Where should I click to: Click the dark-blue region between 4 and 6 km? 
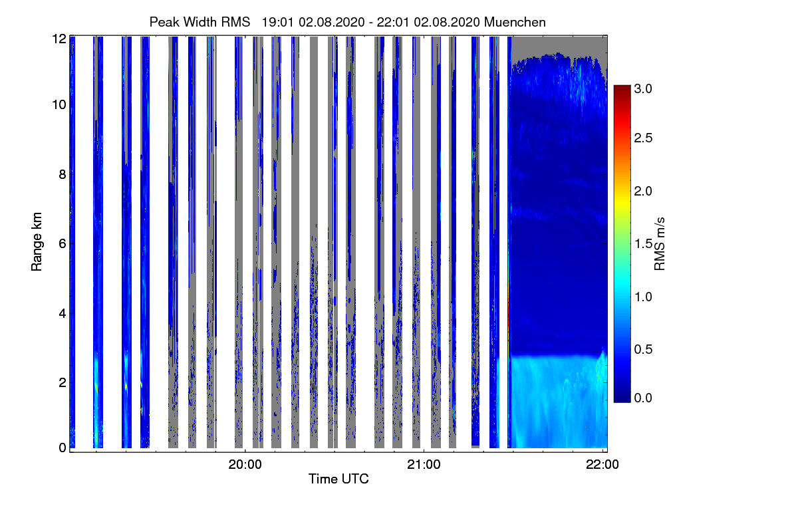coord(559,278)
